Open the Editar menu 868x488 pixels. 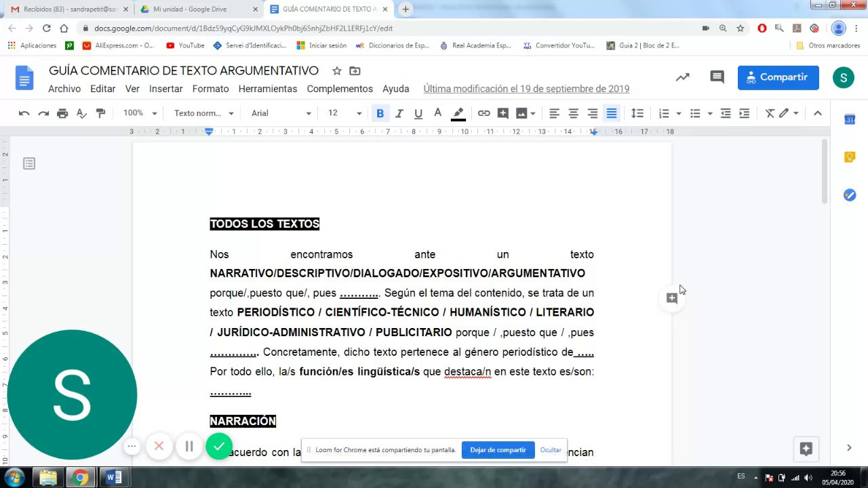tap(103, 89)
